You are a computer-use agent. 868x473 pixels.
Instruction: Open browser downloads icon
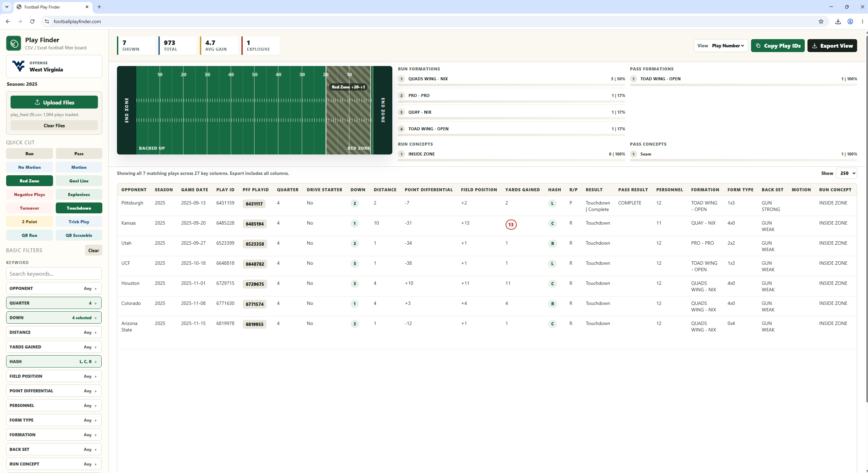(x=838, y=21)
